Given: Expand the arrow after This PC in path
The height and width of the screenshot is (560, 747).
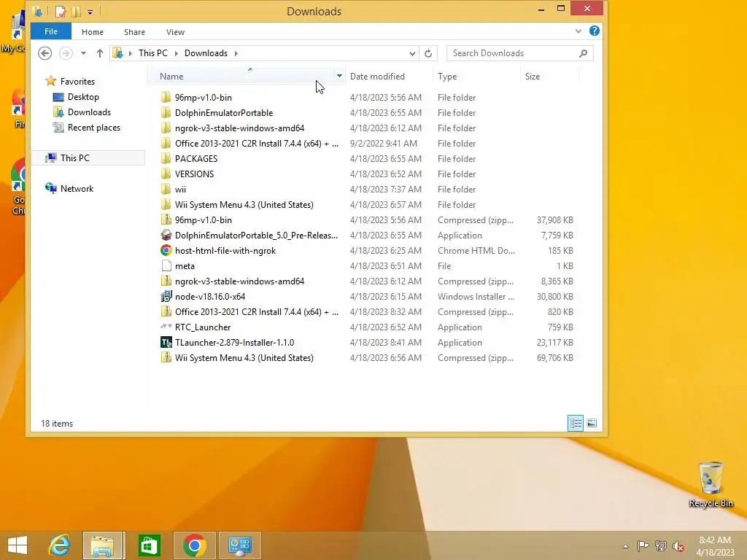Looking at the screenshot, I should tap(177, 53).
